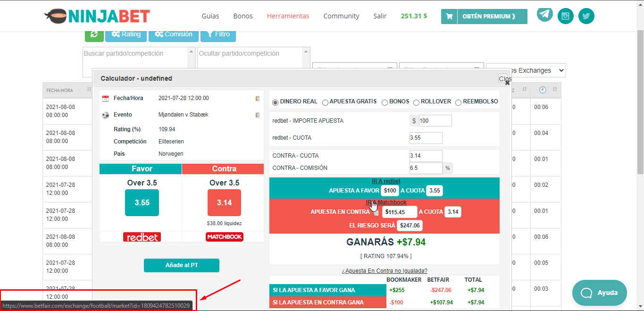The image size is (644, 311).
Task: Sort the FECHA/HORA column
Action: 89,90
